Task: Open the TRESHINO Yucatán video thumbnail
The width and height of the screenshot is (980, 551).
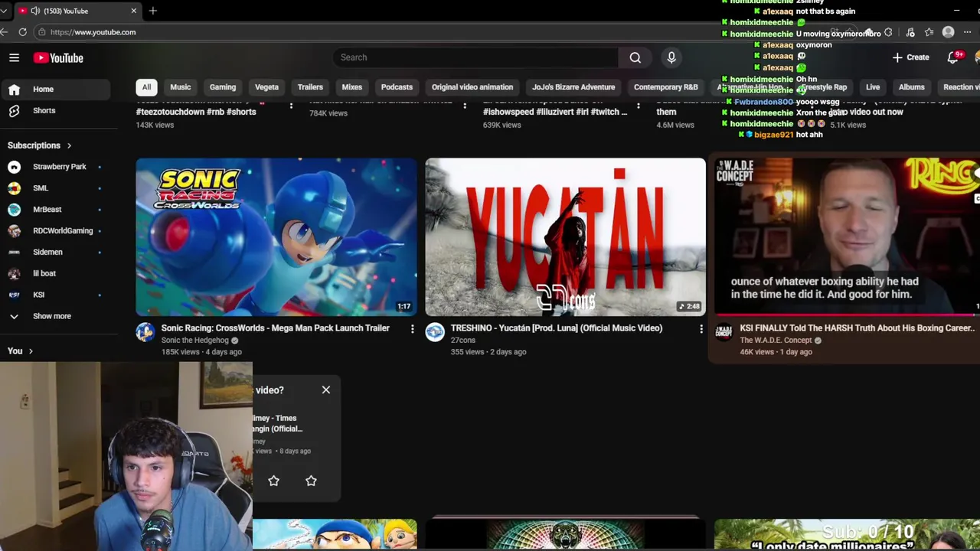Action: coord(565,237)
